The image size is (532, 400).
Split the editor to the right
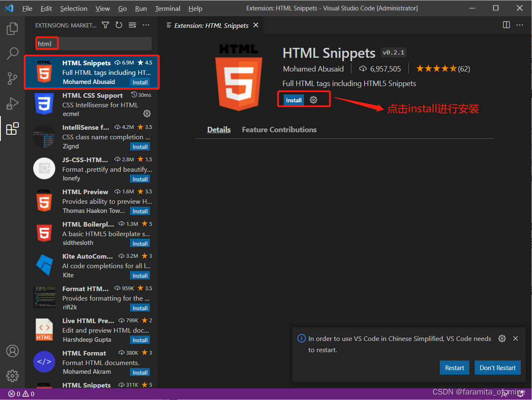pos(506,25)
